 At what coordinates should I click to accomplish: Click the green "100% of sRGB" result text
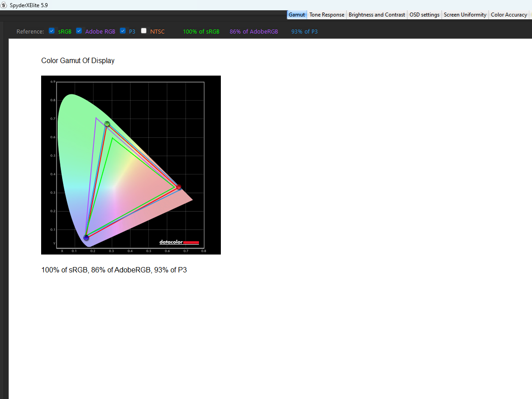[x=201, y=32]
